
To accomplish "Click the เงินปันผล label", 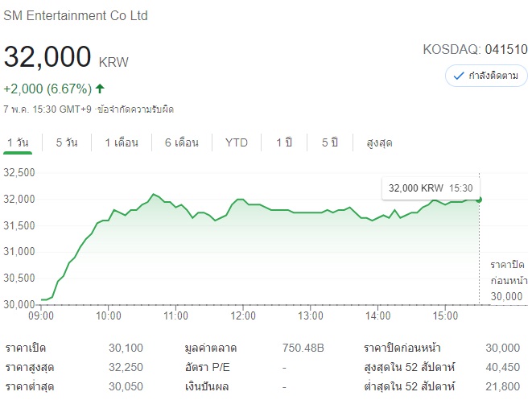I will [207, 387].
